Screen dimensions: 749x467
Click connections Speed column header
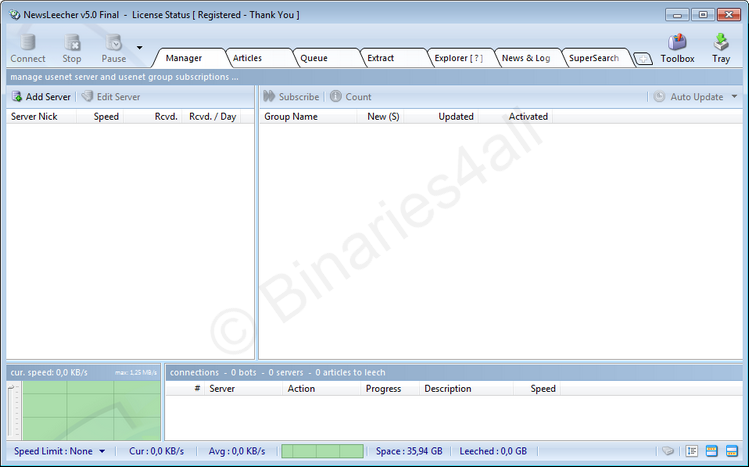537,389
